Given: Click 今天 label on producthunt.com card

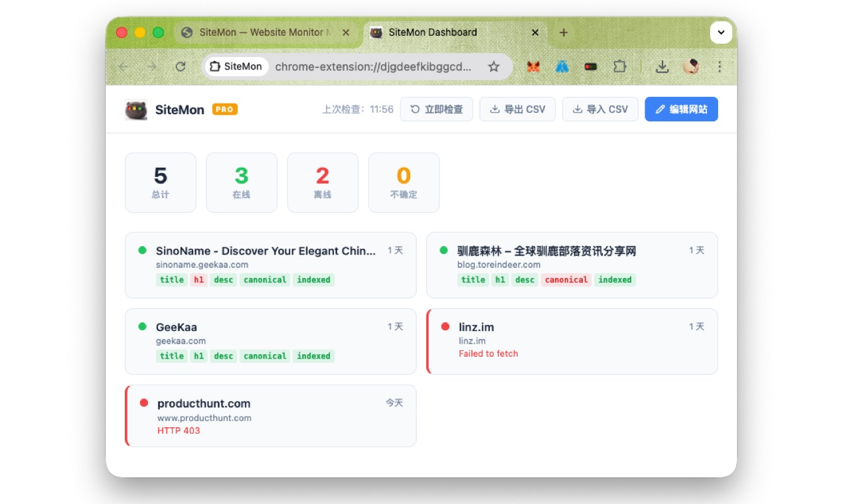Looking at the screenshot, I should coord(394,403).
